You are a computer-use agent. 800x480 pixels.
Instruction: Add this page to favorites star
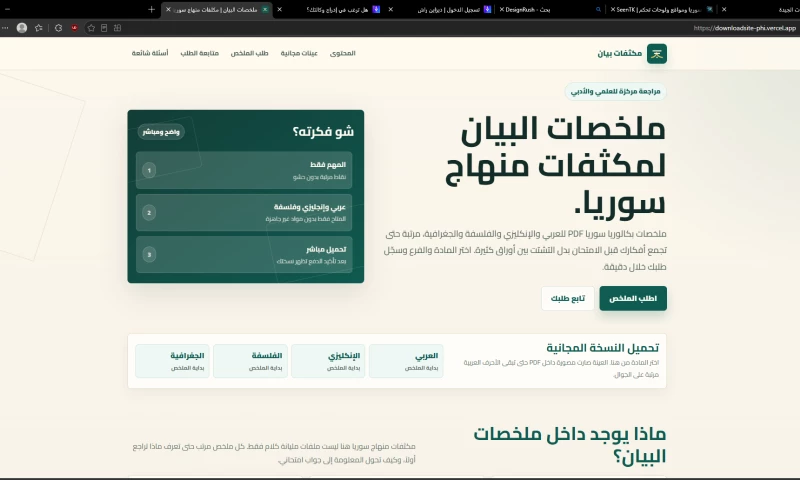(x=91, y=28)
